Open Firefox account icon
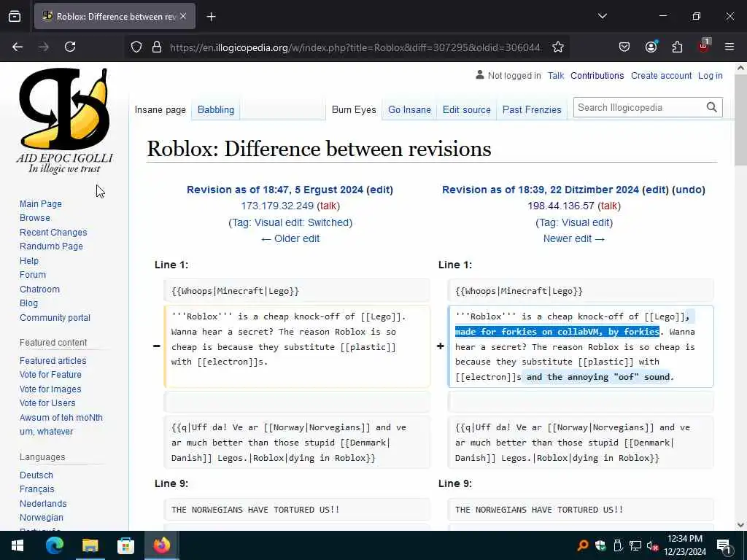747x560 pixels. pos(651,47)
